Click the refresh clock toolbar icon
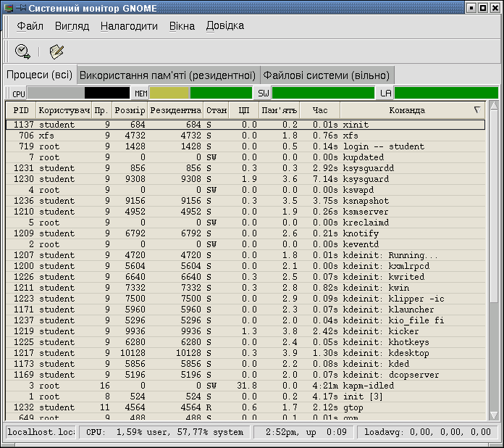This screenshot has width=504, height=448. tap(22, 51)
